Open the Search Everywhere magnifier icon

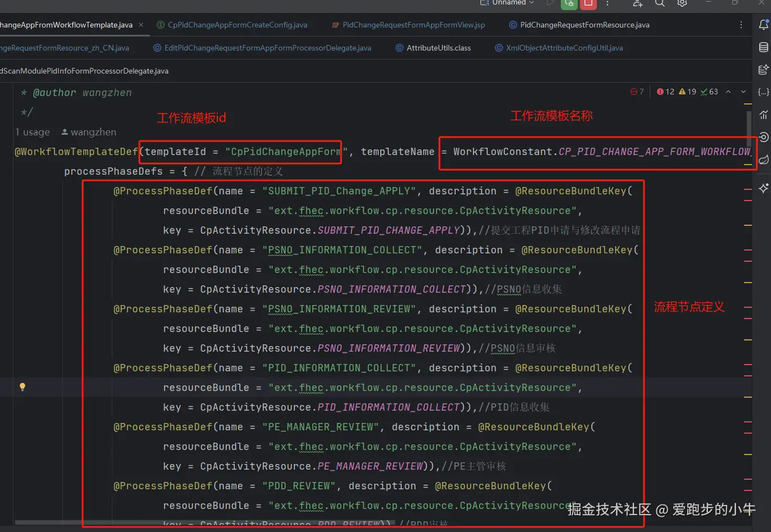pos(660,3)
